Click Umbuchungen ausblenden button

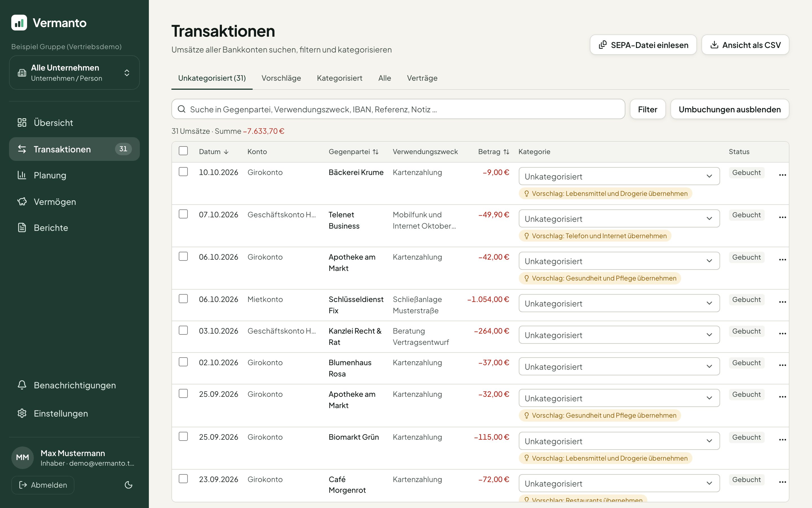pos(729,109)
